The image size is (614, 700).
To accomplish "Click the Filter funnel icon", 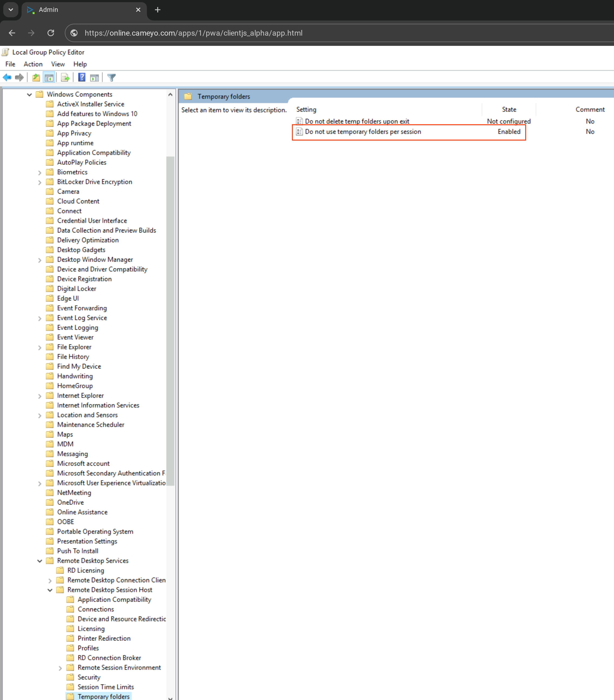I will coord(111,78).
